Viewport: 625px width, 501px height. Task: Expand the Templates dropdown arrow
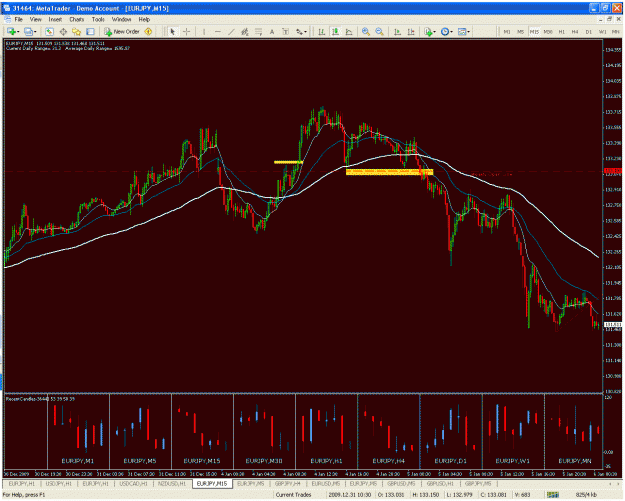coord(469,31)
